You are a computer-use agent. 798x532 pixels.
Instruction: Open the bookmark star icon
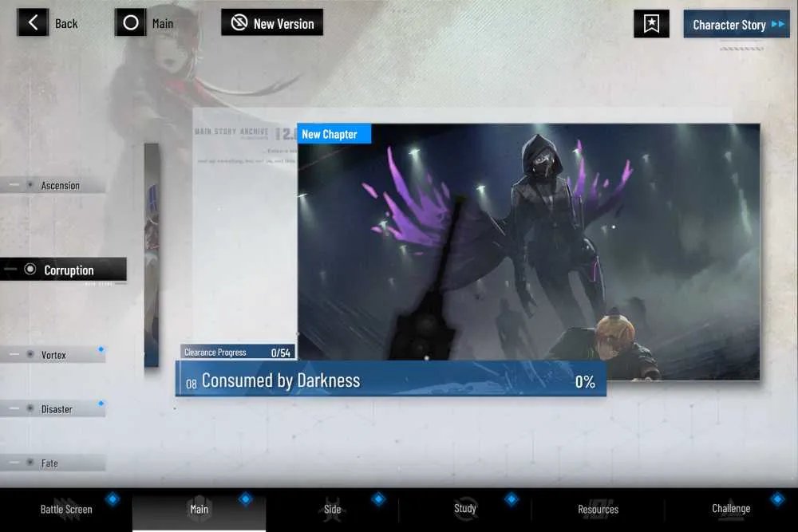pos(651,24)
